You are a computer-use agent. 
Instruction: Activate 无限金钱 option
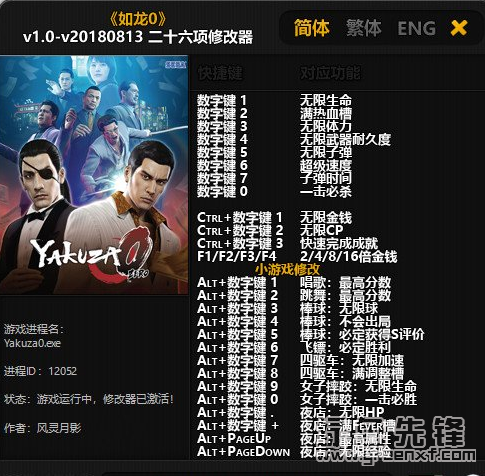(x=326, y=218)
